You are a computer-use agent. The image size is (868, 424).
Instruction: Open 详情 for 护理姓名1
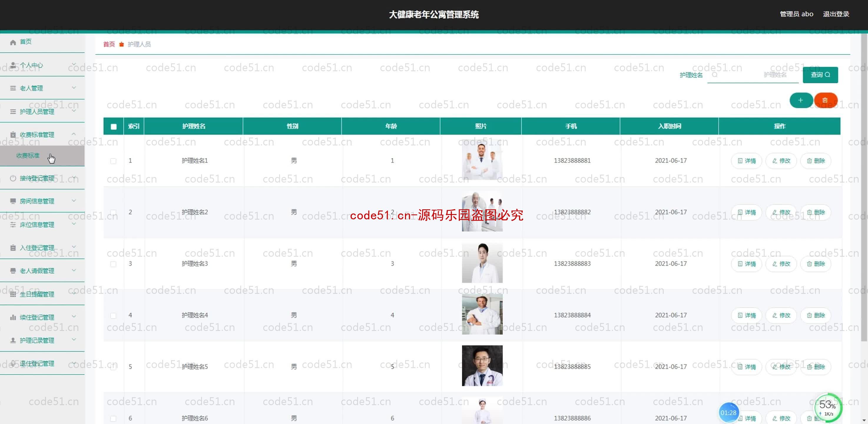point(746,161)
